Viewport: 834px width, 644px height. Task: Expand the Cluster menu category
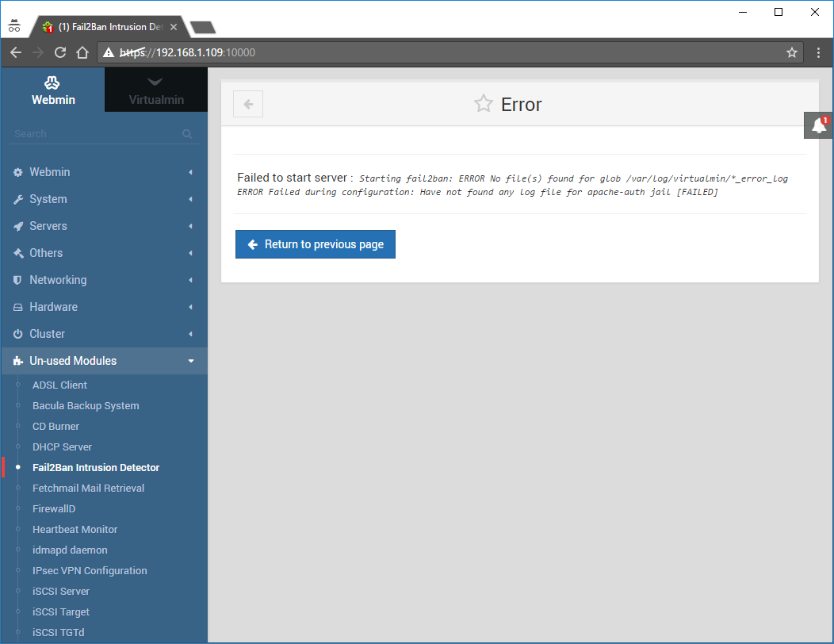tap(105, 334)
